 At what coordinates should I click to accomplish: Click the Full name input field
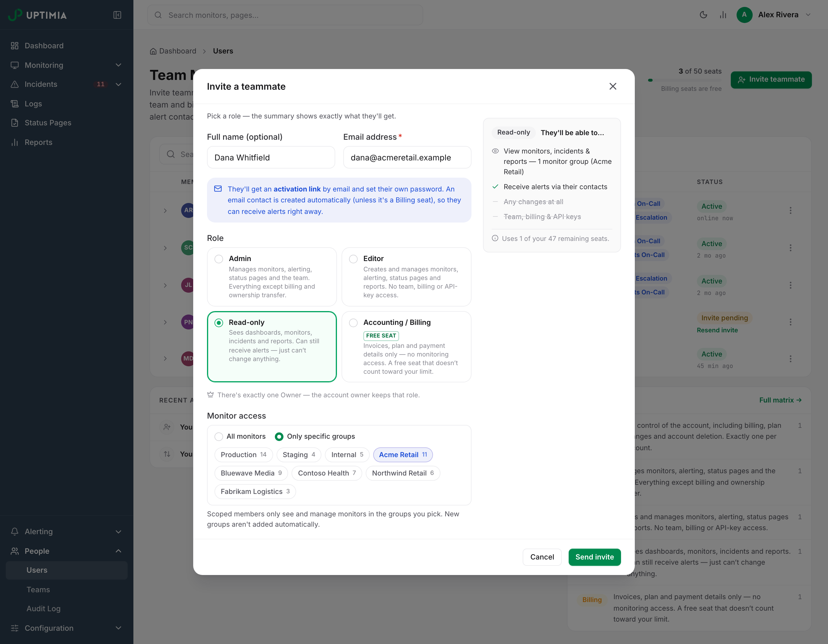[271, 157]
